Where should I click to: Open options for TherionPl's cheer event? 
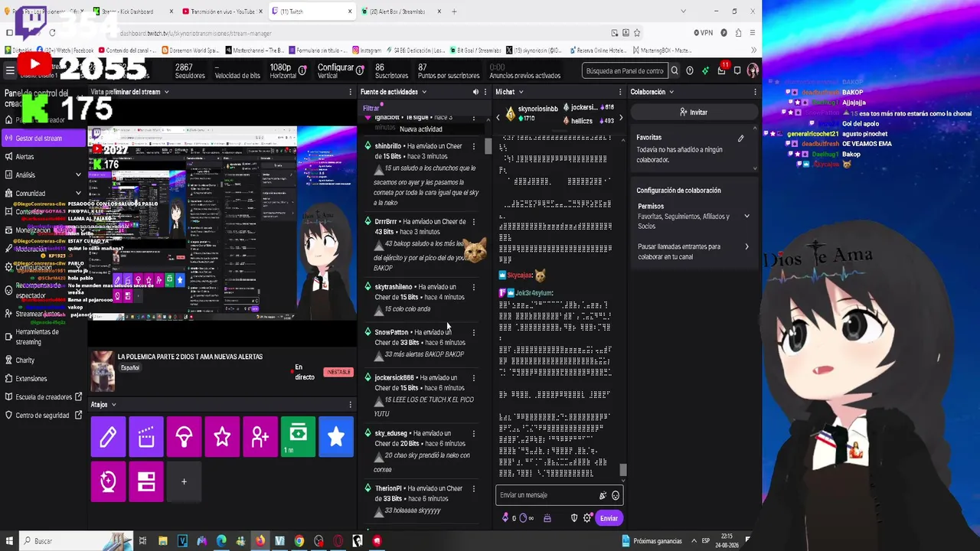[x=473, y=488]
